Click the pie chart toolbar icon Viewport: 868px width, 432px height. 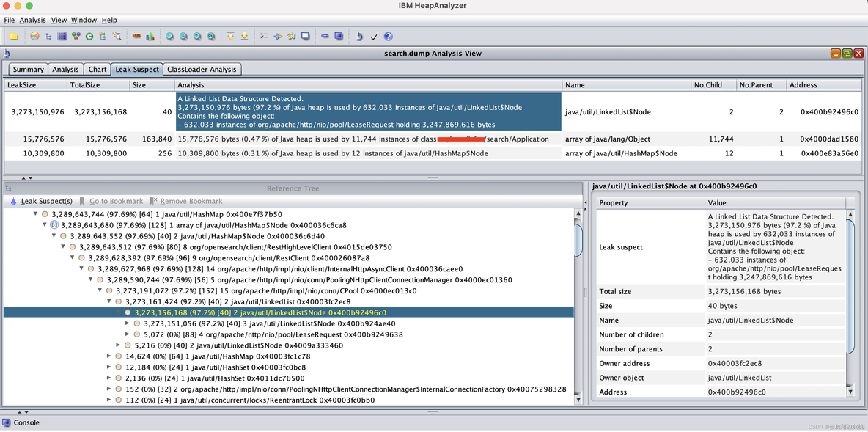[35, 37]
